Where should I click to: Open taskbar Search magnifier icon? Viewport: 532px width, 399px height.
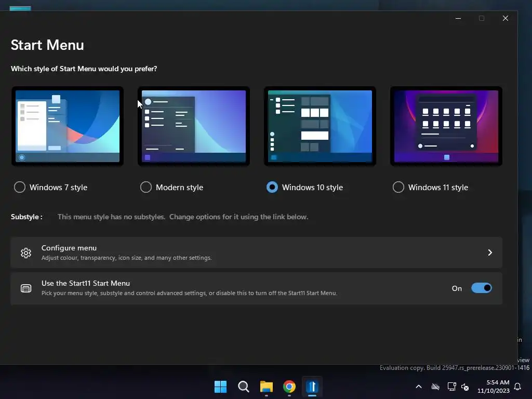pos(243,387)
